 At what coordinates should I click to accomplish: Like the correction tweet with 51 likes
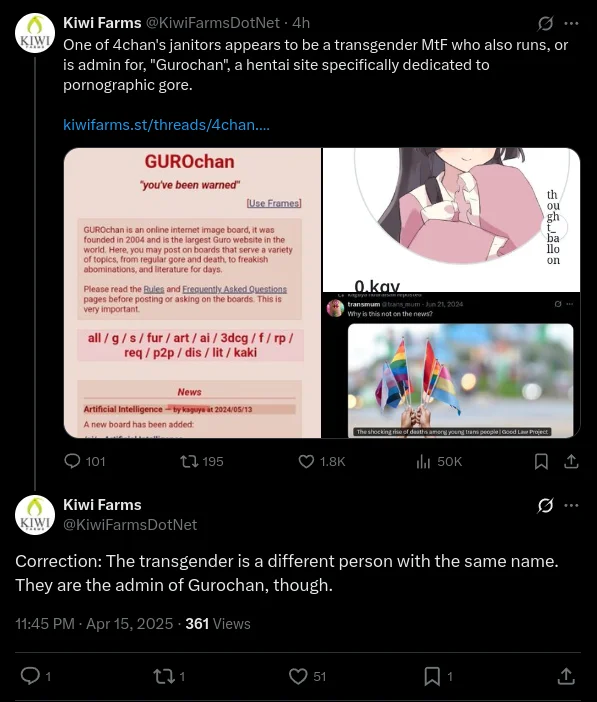click(x=298, y=676)
